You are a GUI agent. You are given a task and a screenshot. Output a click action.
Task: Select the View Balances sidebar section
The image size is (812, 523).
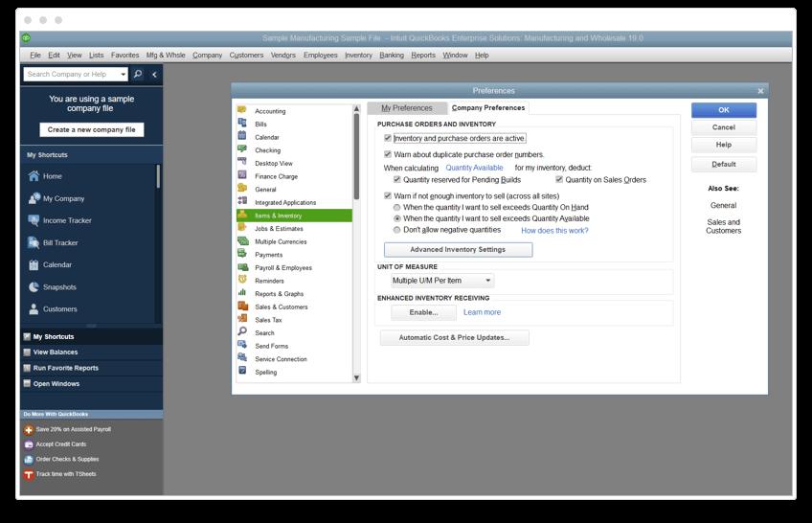[x=91, y=352]
